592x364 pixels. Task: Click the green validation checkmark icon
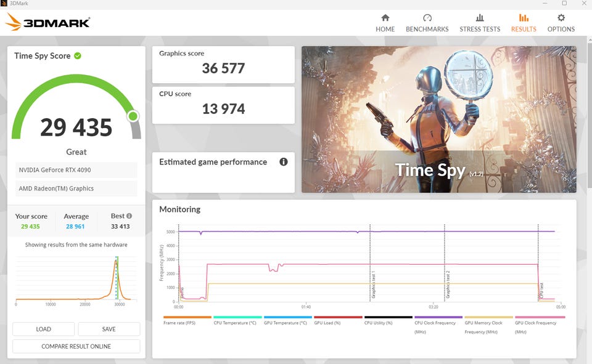78,56
